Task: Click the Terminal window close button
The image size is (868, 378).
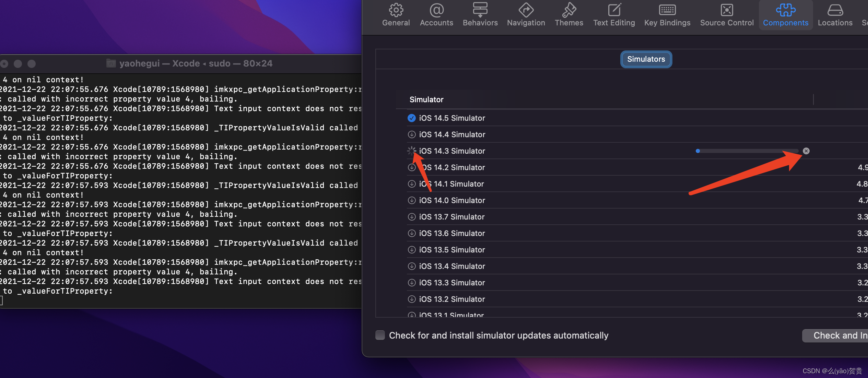Action: pos(4,64)
